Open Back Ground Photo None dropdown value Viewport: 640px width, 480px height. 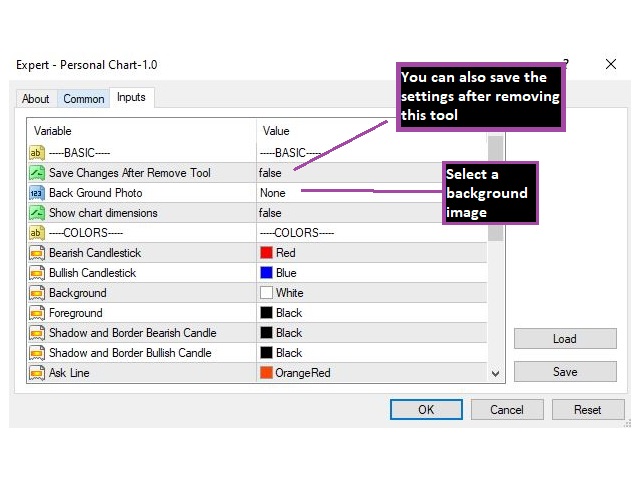coord(273,193)
